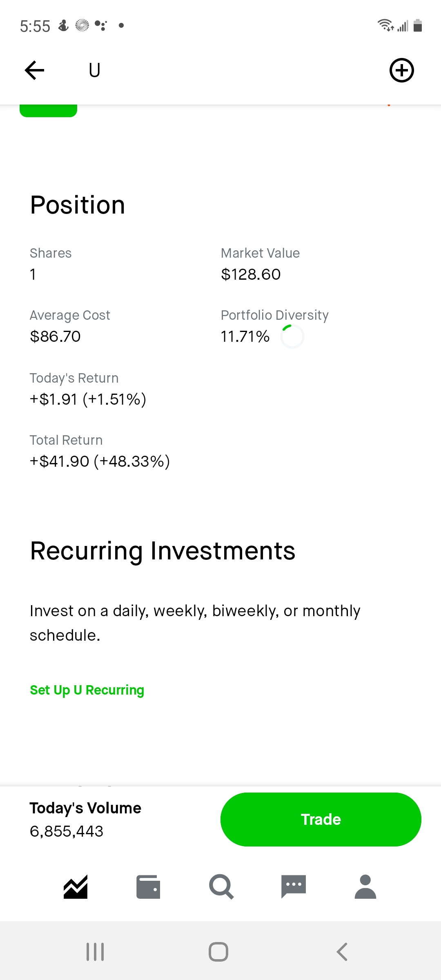Tap the back arrow in header
This screenshot has width=441, height=980.
34,70
